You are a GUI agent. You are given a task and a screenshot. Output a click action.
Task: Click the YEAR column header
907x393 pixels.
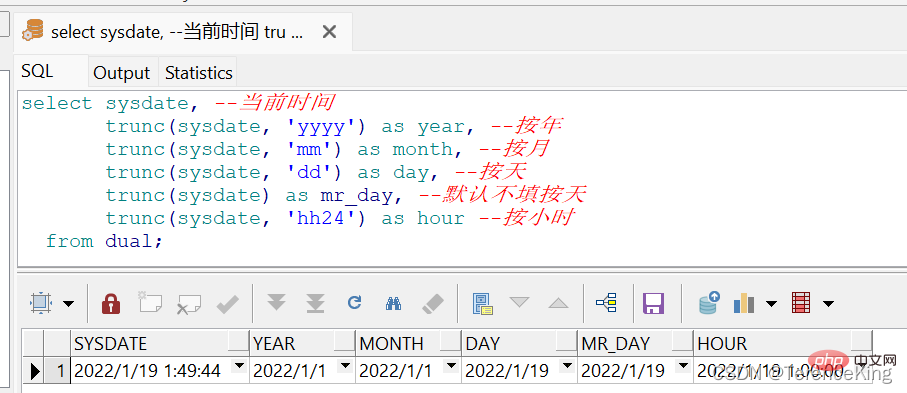[303, 343]
